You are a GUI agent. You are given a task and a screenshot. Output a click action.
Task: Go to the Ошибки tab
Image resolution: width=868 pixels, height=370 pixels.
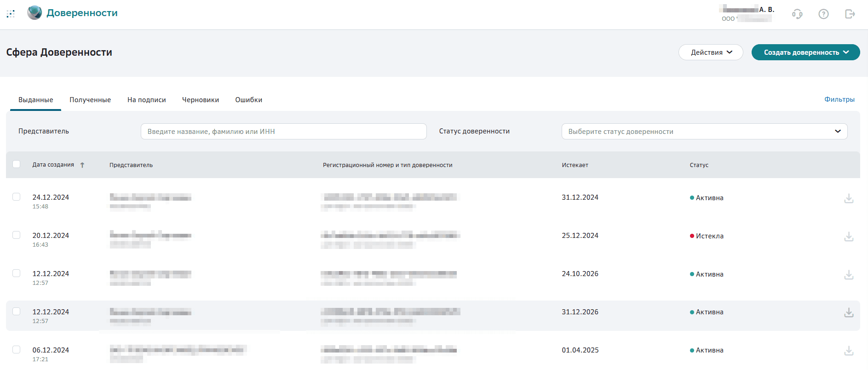coord(249,100)
